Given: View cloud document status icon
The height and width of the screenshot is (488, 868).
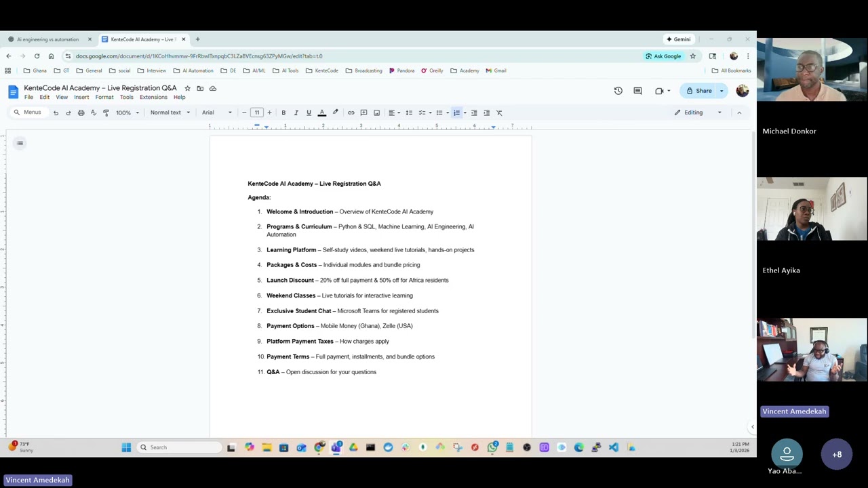Looking at the screenshot, I should click(x=213, y=88).
